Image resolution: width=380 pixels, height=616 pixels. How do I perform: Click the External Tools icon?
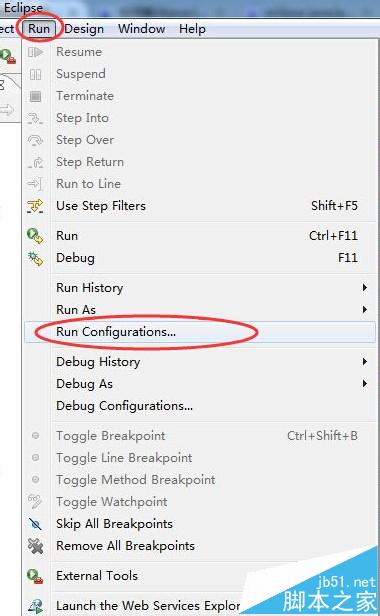coord(35,576)
